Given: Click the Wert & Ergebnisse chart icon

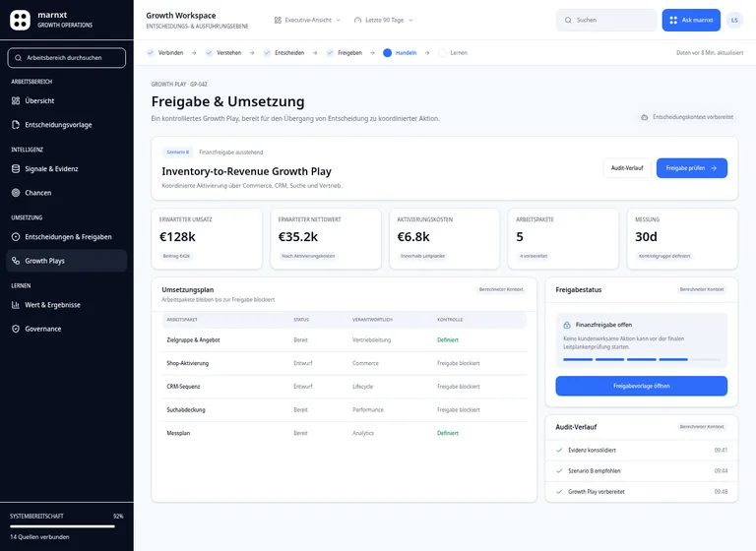Looking at the screenshot, I should (16, 305).
